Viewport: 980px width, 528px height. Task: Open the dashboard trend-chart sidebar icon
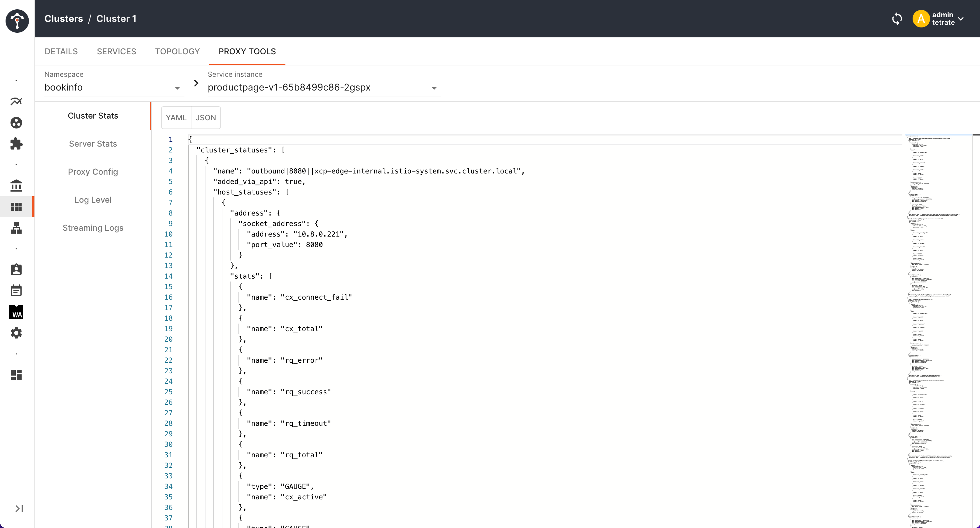click(x=16, y=101)
